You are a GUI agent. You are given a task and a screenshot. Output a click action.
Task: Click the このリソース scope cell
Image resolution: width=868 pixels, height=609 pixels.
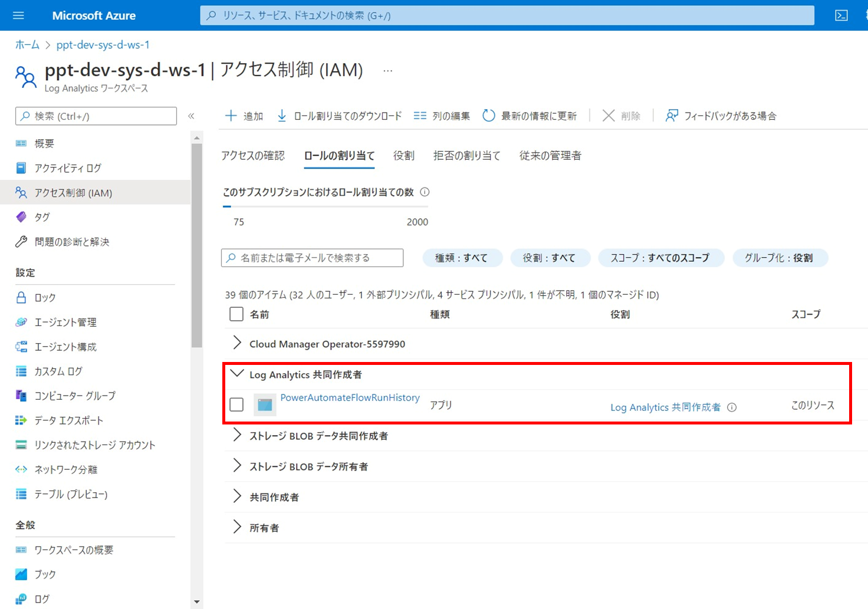click(813, 405)
